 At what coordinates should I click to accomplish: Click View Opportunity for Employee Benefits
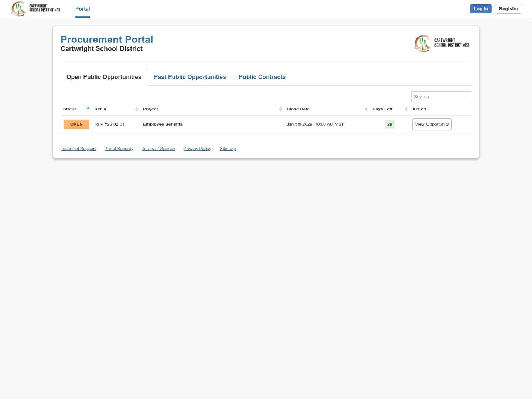pyautogui.click(x=432, y=124)
